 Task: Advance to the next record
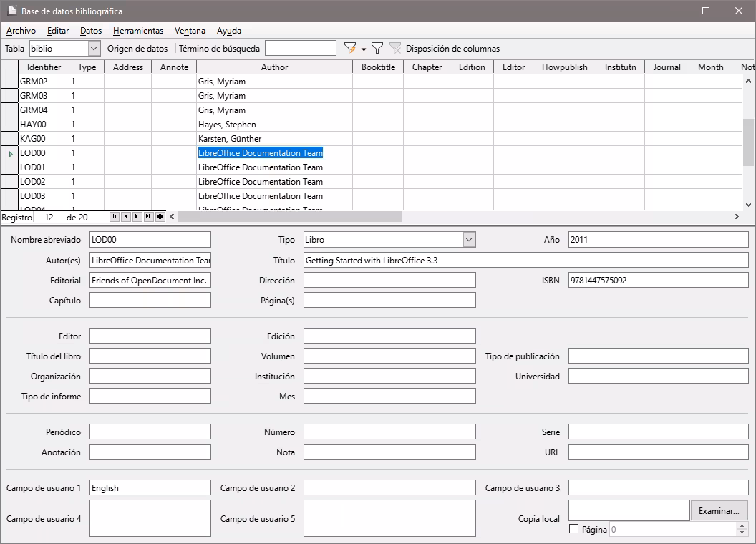coord(137,217)
